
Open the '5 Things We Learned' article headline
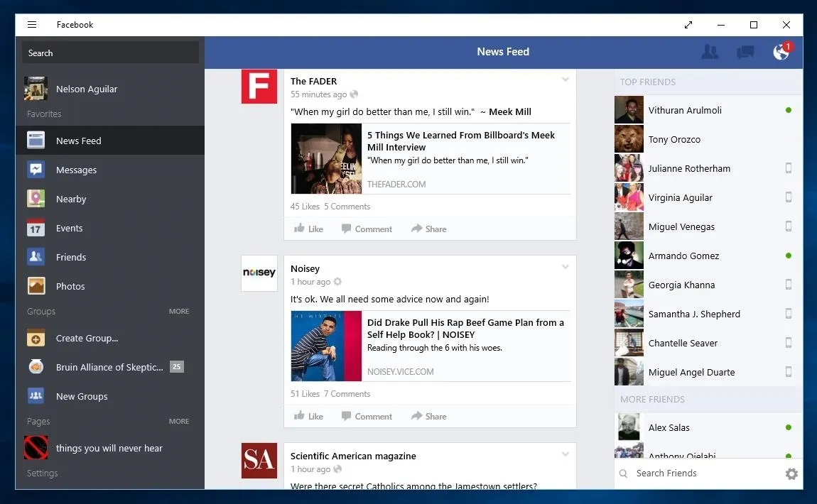(460, 141)
